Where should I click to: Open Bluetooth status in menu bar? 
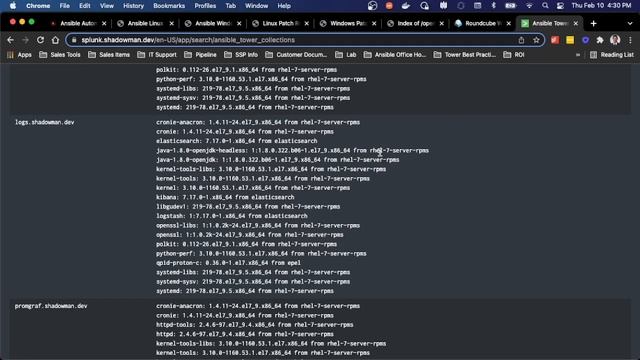(493, 6)
